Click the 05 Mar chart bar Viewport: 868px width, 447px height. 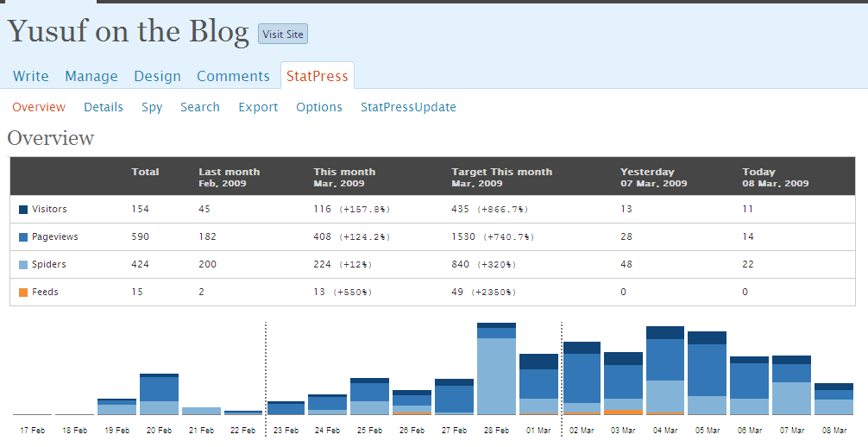point(707,374)
